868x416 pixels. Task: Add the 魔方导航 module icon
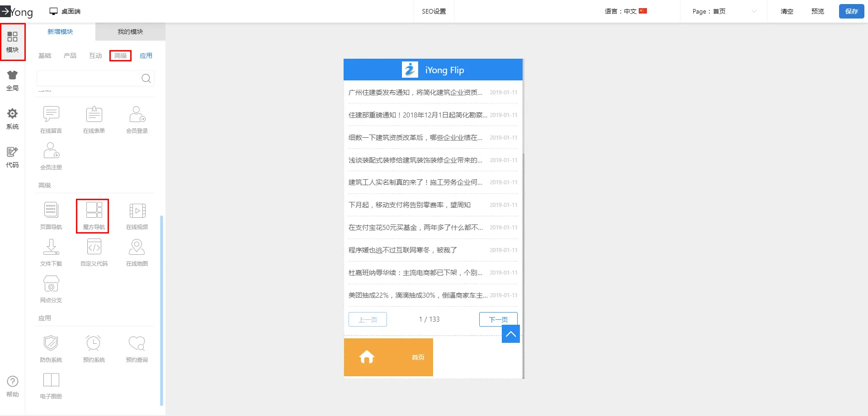point(94,210)
